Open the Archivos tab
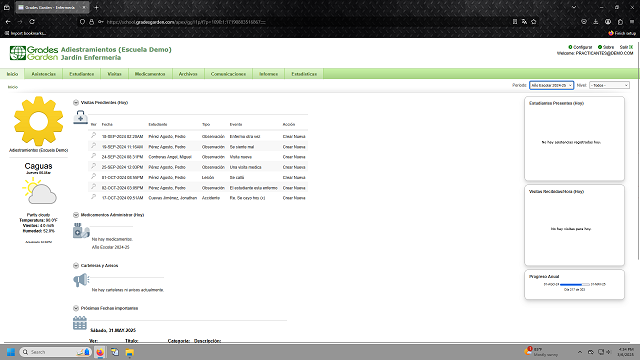 coord(188,74)
